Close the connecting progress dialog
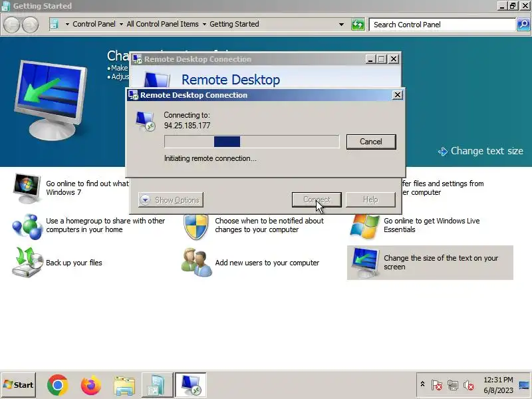532x399 pixels. click(397, 95)
